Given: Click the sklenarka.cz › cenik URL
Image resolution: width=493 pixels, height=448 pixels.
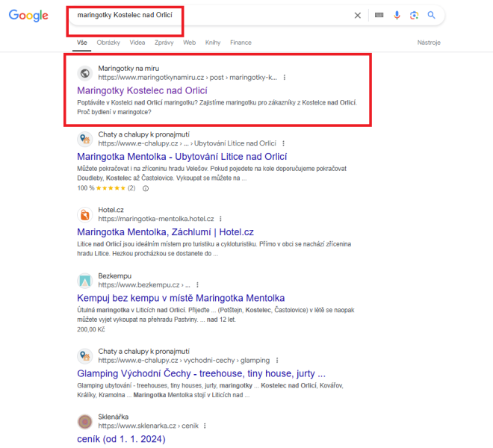Looking at the screenshot, I should tap(149, 426).
